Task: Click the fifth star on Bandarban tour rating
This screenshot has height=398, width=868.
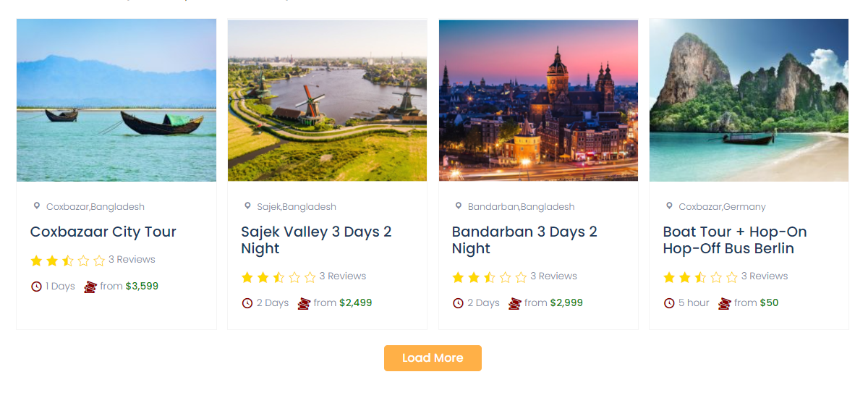Action: point(521,277)
